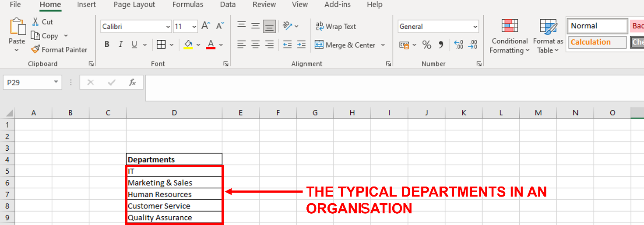
Task: Toggle bold formatting
Action: point(107,45)
